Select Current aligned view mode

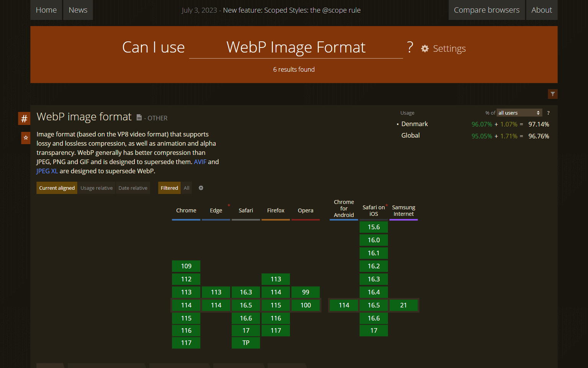(57, 188)
